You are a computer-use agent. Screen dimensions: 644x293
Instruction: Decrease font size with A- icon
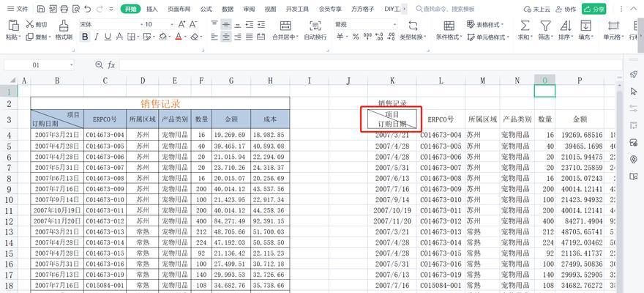coord(193,25)
